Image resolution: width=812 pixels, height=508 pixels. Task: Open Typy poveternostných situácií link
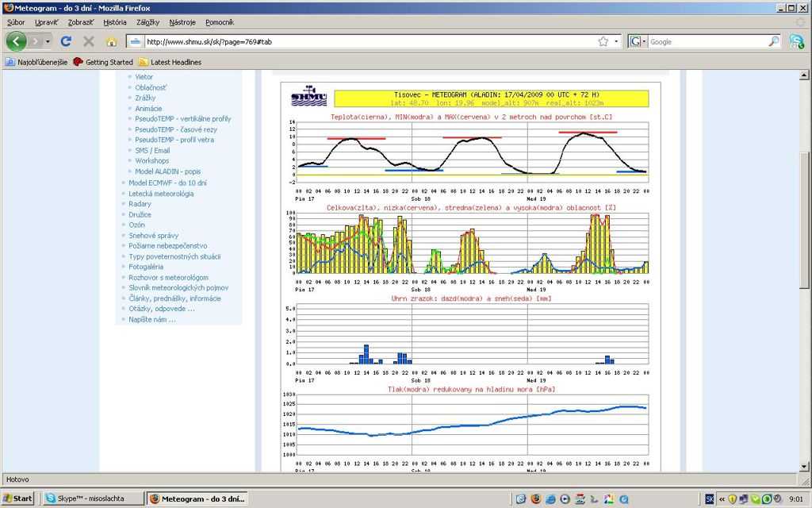[174, 256]
